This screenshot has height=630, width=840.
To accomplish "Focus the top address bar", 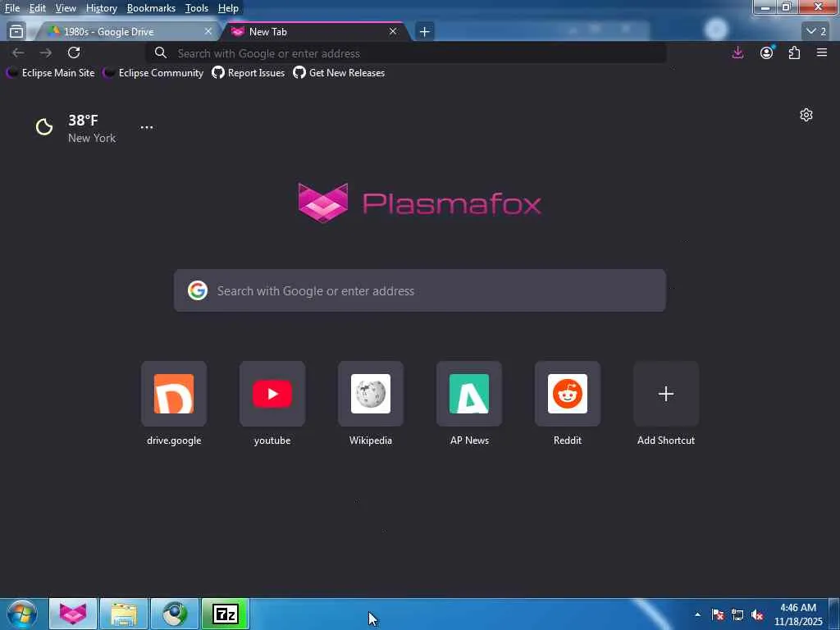I will tap(406, 53).
